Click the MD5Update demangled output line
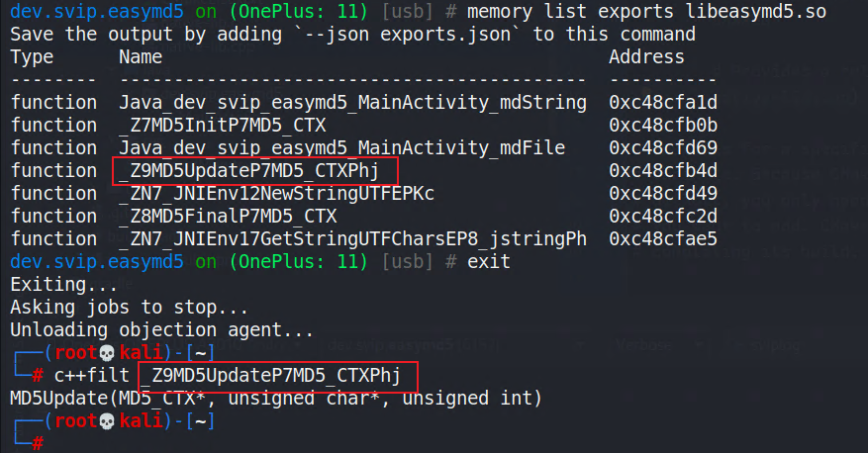 pyautogui.click(x=276, y=399)
